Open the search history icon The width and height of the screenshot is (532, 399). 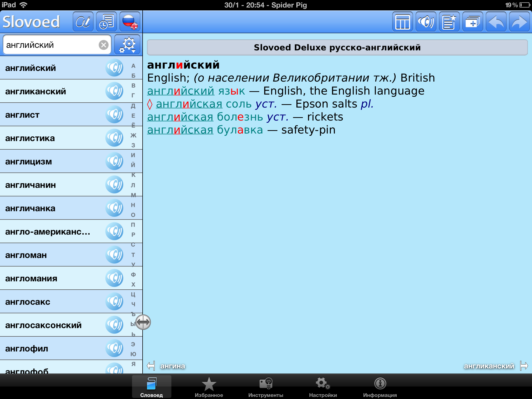(x=107, y=22)
